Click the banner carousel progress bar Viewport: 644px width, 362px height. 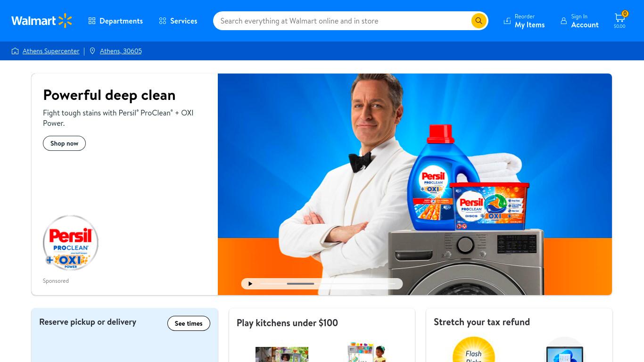pyautogui.click(x=328, y=284)
